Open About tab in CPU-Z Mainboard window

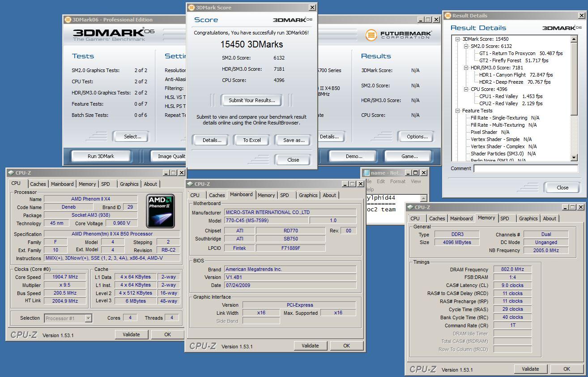(329, 195)
